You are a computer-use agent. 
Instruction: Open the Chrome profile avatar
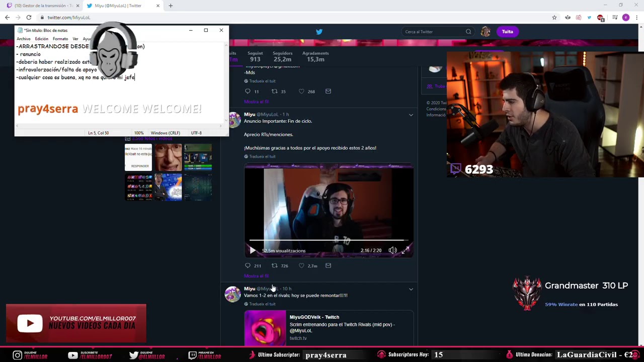[x=626, y=18]
